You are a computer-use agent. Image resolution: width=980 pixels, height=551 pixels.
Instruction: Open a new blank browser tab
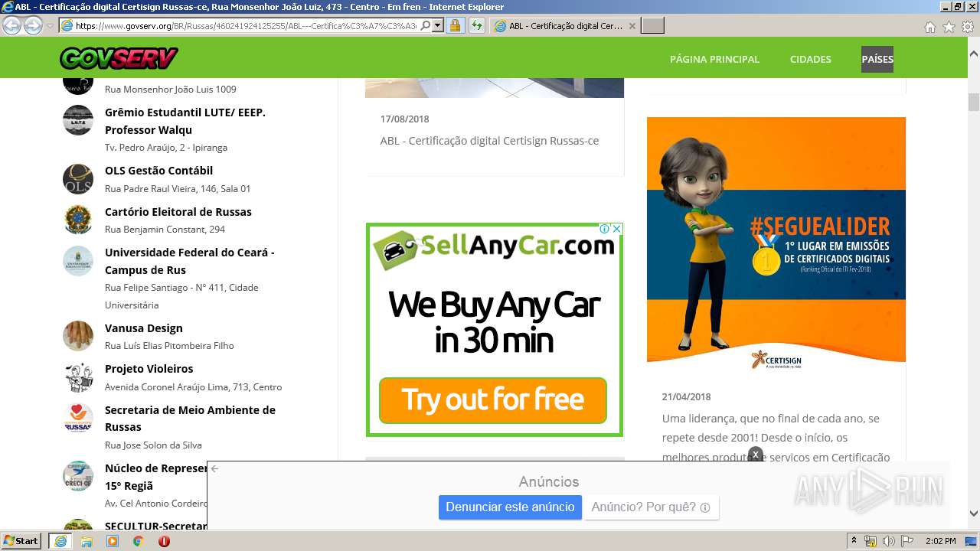click(652, 26)
